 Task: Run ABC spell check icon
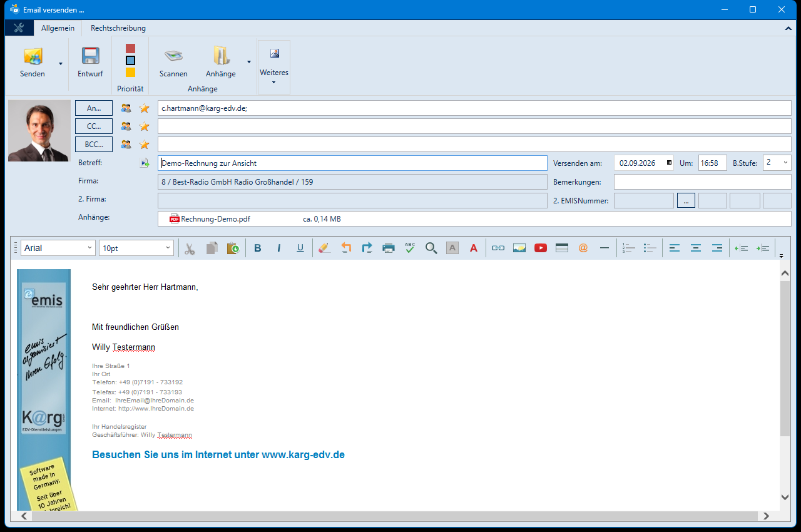[410, 248]
